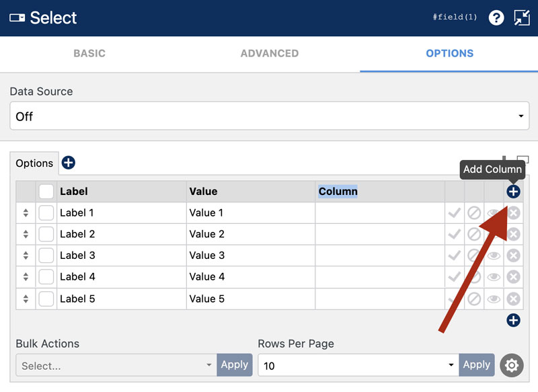Switch to the Basic tab
The height and width of the screenshot is (392, 538).
click(89, 52)
